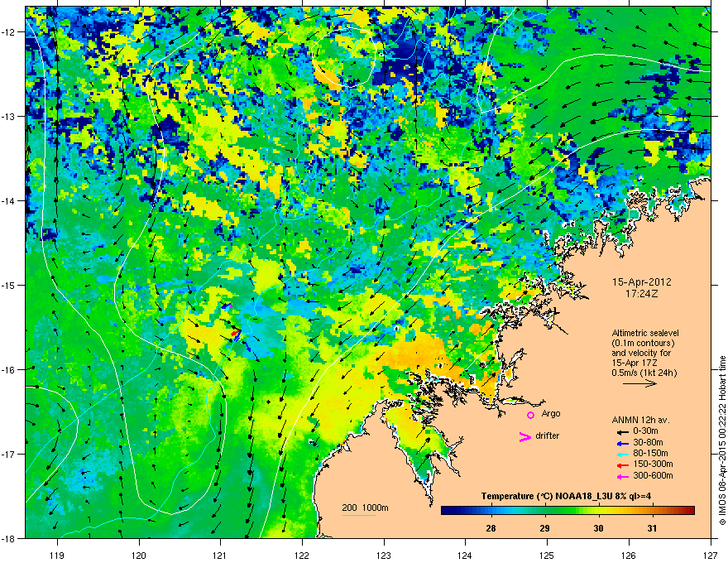
Task: Click longitude axis label '124'
Action: [465, 555]
